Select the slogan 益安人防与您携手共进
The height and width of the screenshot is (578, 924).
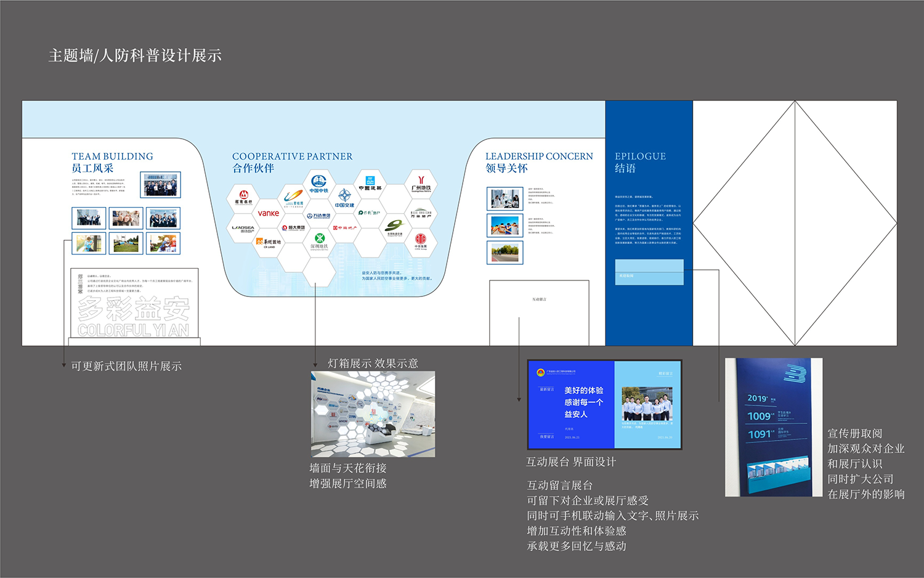pos(381,273)
